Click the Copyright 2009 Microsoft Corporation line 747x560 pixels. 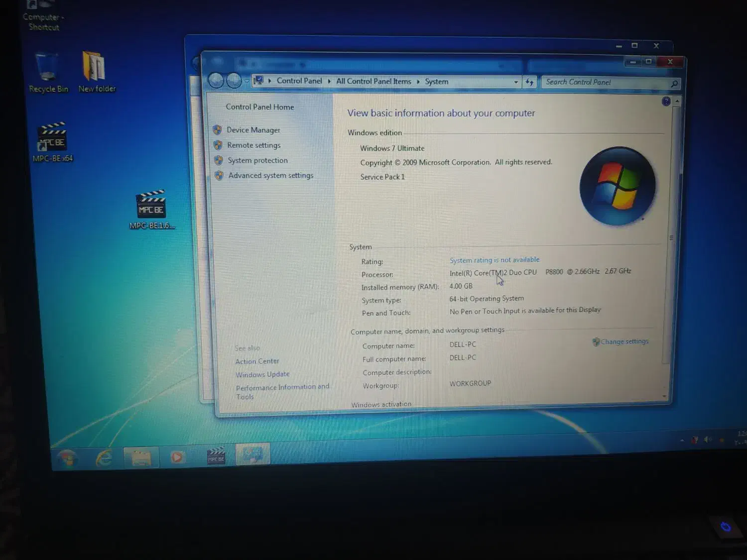(x=456, y=162)
